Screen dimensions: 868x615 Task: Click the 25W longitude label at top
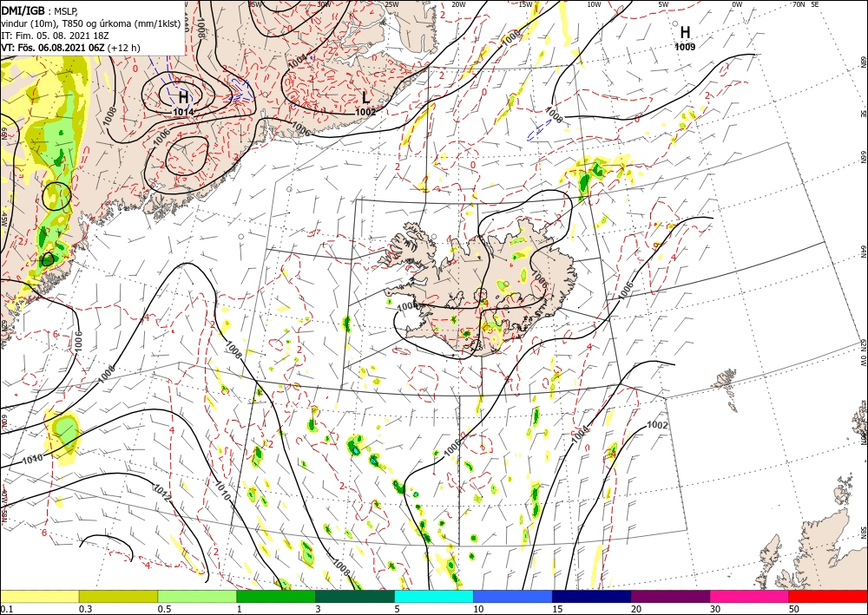391,4
